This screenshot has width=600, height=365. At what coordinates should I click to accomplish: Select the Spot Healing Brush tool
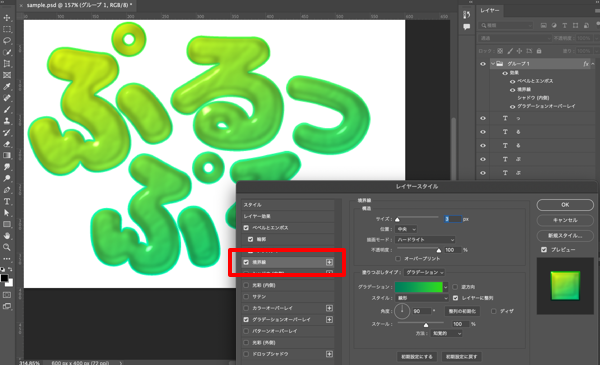(7, 98)
